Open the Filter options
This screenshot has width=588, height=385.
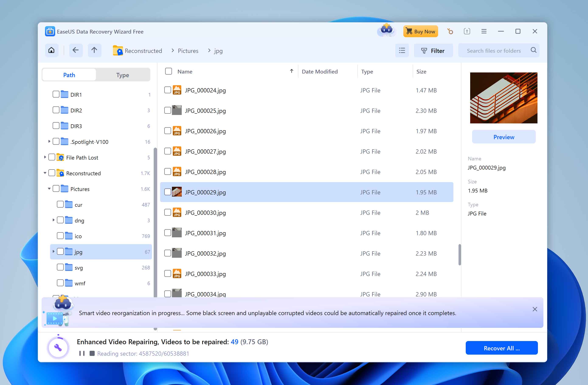coord(433,50)
